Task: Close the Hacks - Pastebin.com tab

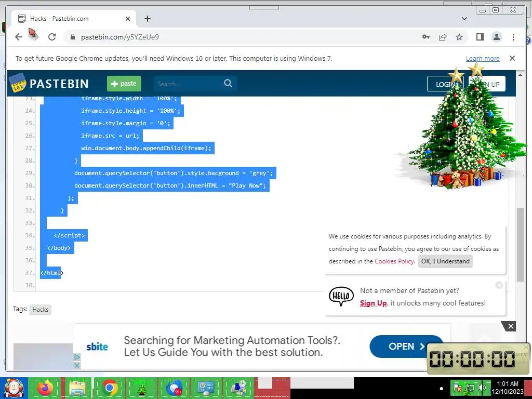Action: point(128,19)
